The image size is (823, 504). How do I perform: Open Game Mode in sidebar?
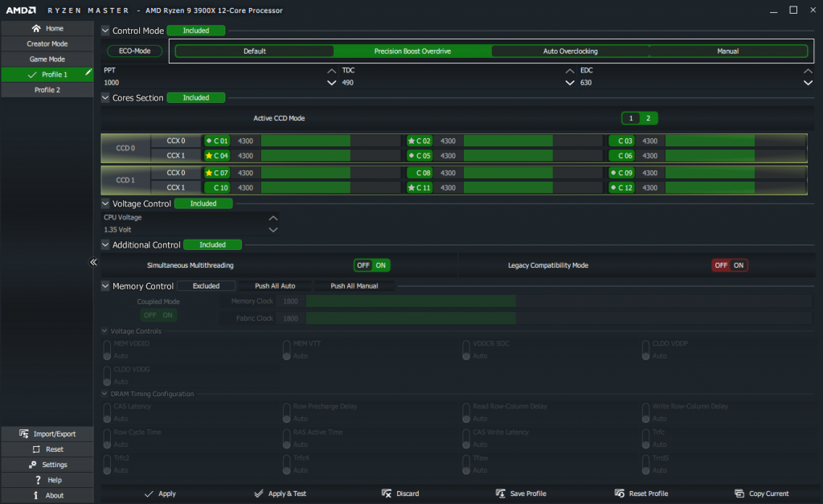[47, 59]
